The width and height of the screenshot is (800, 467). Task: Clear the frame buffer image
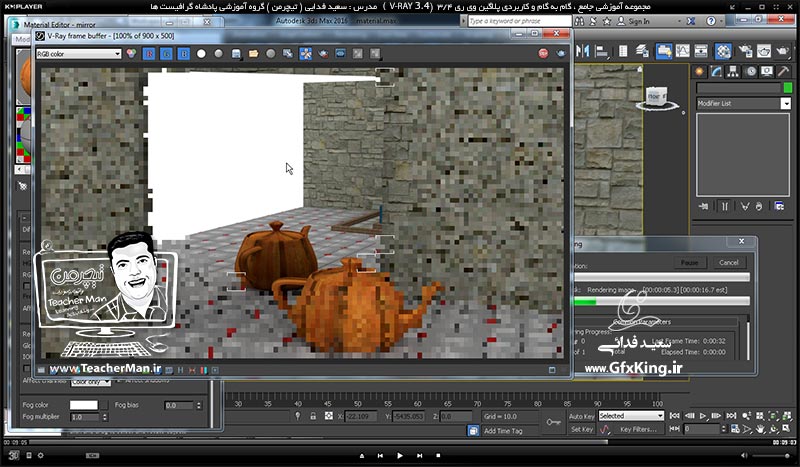[x=270, y=54]
